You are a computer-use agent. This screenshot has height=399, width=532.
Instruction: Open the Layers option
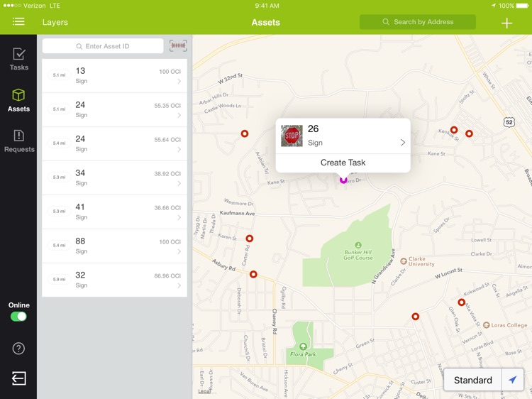[x=55, y=23]
